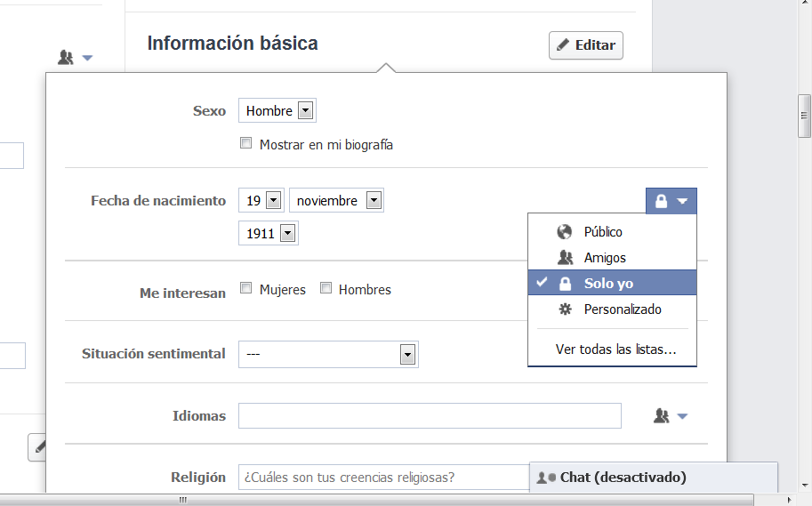Screen dimensions: 812x506
Task: Choose Personalizado from privacy menu
Action: [x=623, y=309]
